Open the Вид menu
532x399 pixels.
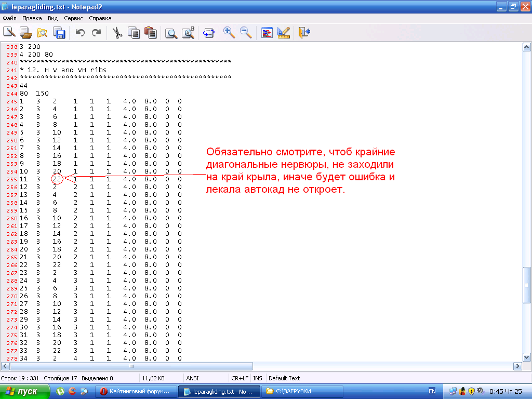point(52,18)
